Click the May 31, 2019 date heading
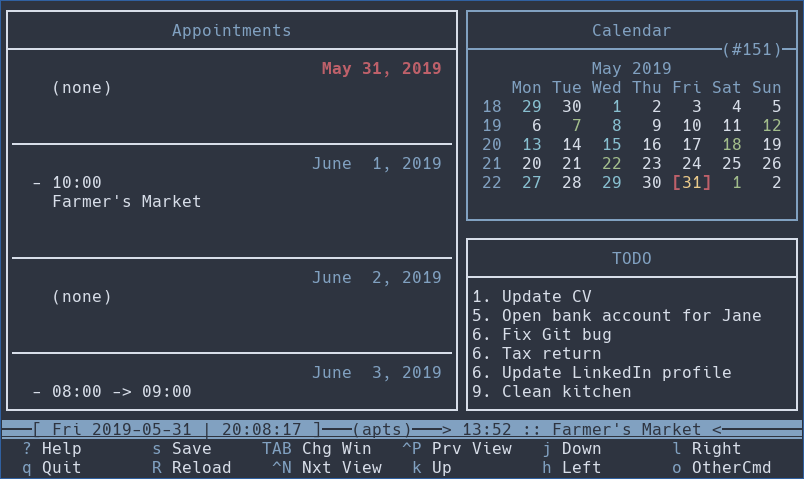 pyautogui.click(x=381, y=68)
